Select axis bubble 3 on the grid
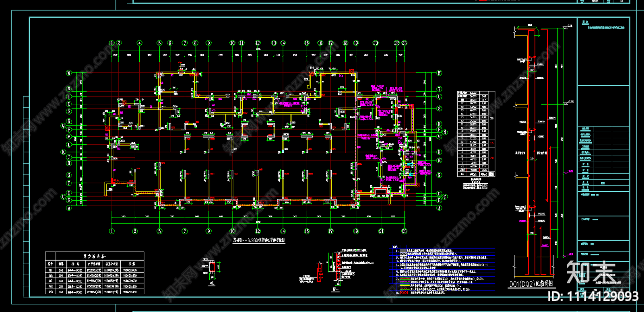Image resolution: width=644 pixels, height=312 pixels. [135, 231]
